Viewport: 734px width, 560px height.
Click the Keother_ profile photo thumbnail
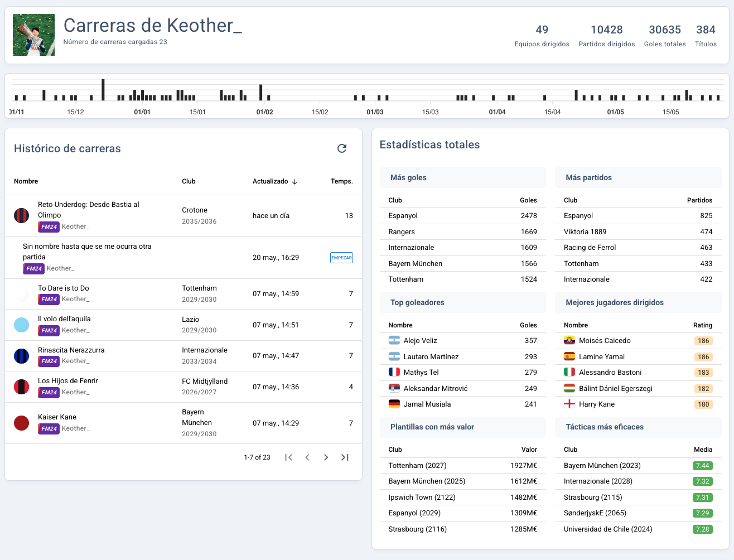tap(33, 35)
